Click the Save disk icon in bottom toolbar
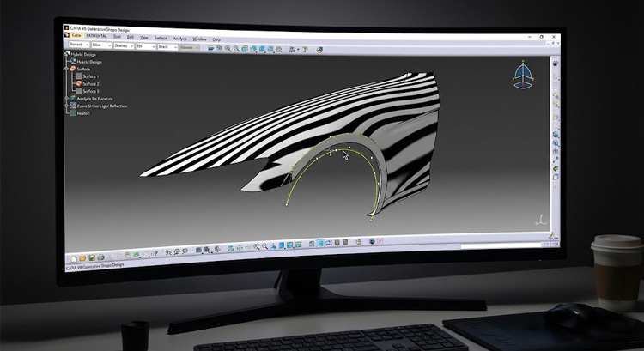Screen dimensions: 644x351 point(90,257)
